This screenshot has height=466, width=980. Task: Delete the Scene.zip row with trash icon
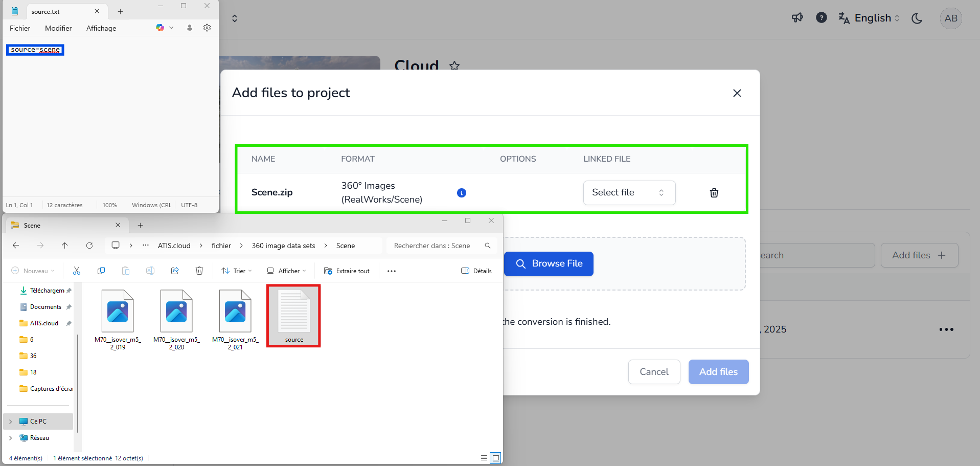click(714, 193)
